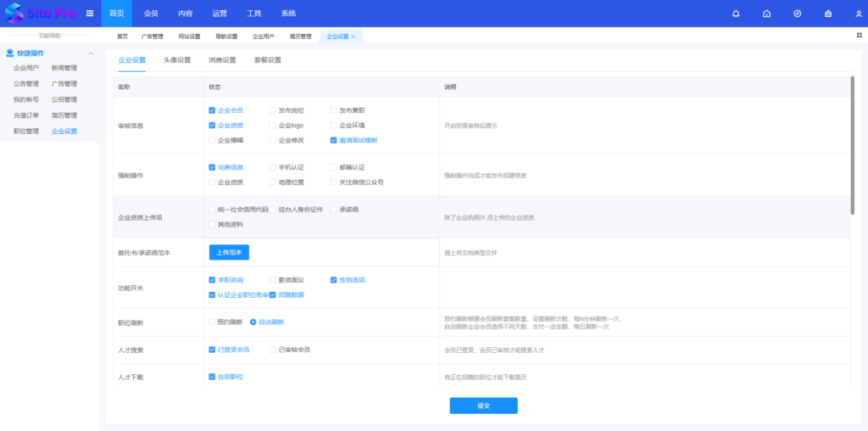Check 经办人身份证件 checkbox
The height and width of the screenshot is (431, 868).
(272, 210)
